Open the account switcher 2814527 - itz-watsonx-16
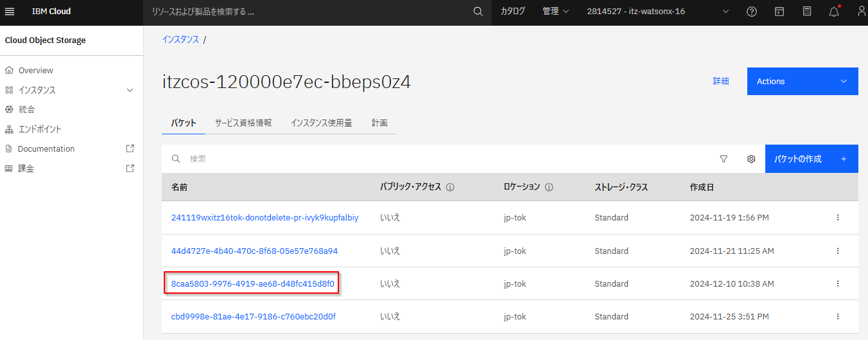Screen dimensions: 868x340 (657, 12)
